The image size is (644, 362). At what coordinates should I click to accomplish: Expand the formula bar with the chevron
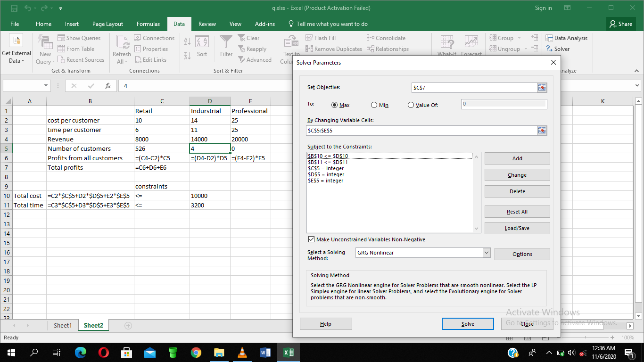pyautogui.click(x=637, y=86)
